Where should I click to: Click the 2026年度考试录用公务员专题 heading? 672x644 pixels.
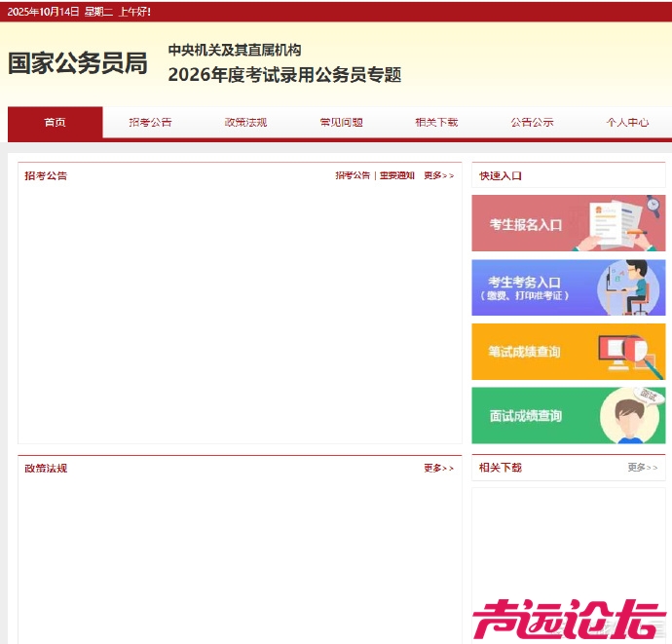tap(284, 75)
